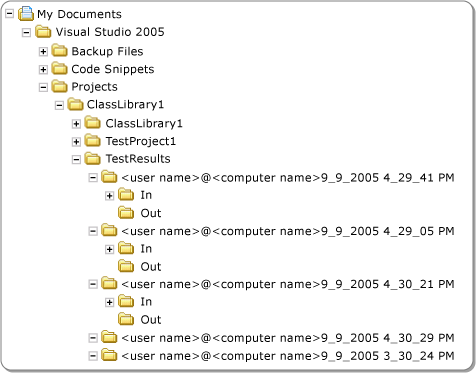476x373 pixels.
Task: Select the Out label under 4_29_41 PM
Action: tap(151, 213)
